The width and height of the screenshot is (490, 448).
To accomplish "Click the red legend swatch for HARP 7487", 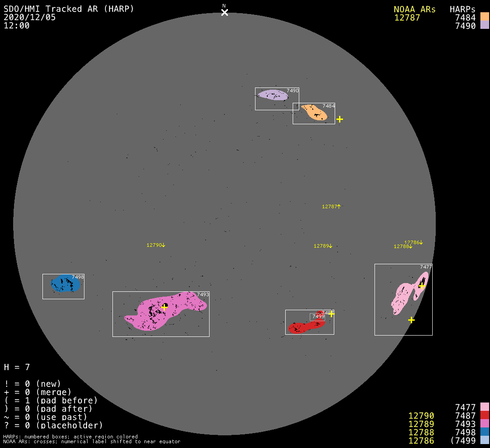I will (484, 416).
